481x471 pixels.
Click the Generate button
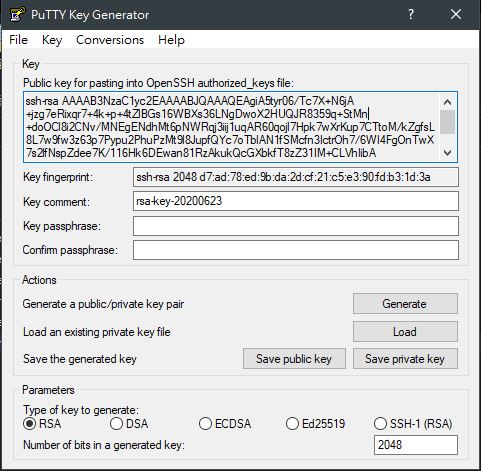pos(405,304)
